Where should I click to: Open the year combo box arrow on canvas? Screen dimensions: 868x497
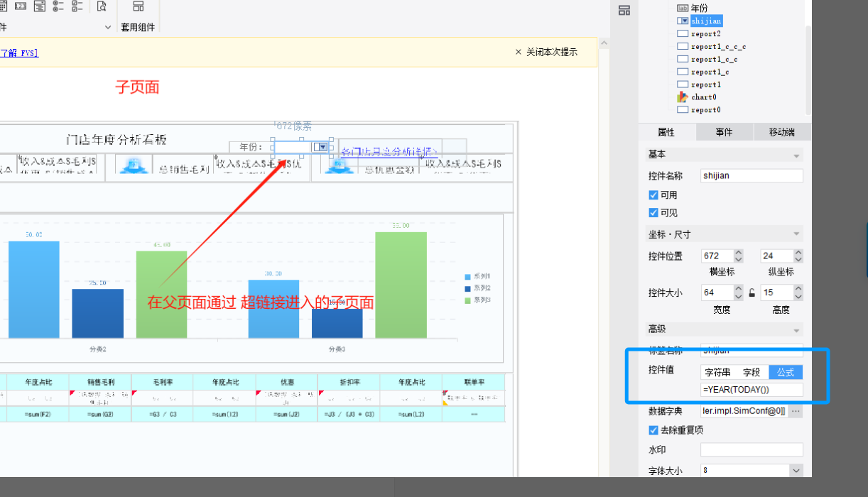322,147
